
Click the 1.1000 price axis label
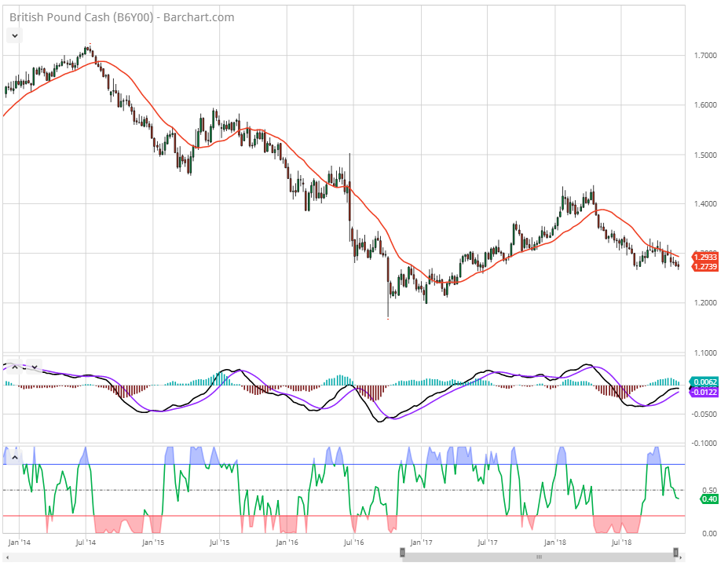[x=705, y=353]
